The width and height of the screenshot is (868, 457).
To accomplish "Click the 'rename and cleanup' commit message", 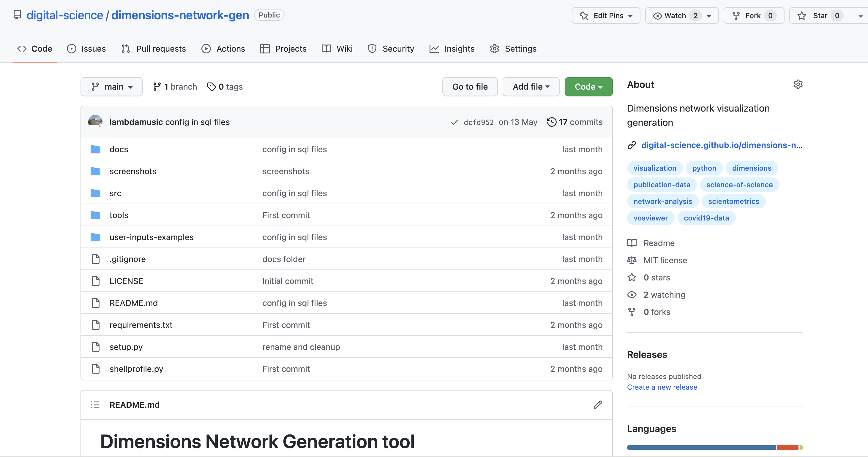I will coord(301,347).
